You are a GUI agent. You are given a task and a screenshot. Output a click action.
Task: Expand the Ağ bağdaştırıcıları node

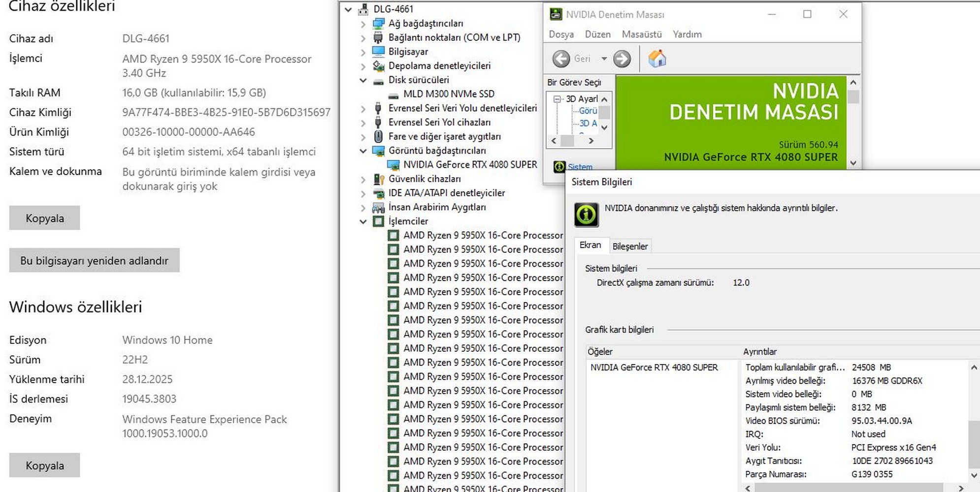(x=363, y=24)
